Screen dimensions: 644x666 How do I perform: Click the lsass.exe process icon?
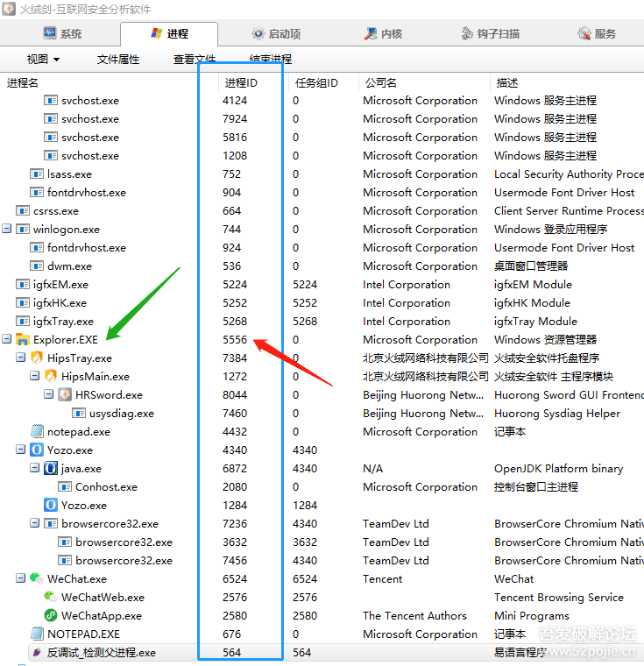pyautogui.click(x=37, y=174)
